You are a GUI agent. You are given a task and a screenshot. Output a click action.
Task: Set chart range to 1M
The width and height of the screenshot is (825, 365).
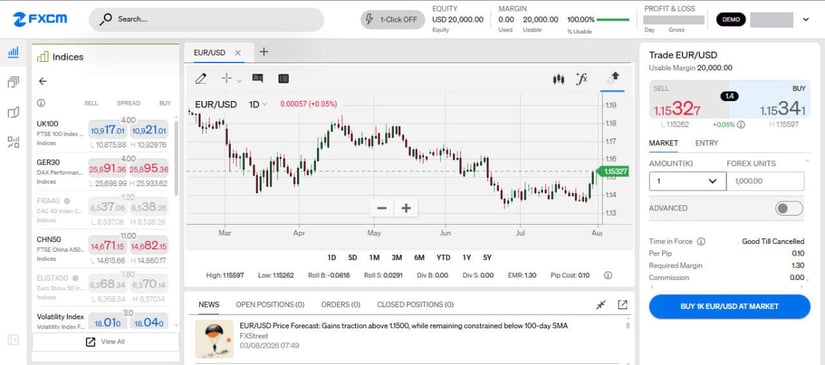click(x=374, y=258)
